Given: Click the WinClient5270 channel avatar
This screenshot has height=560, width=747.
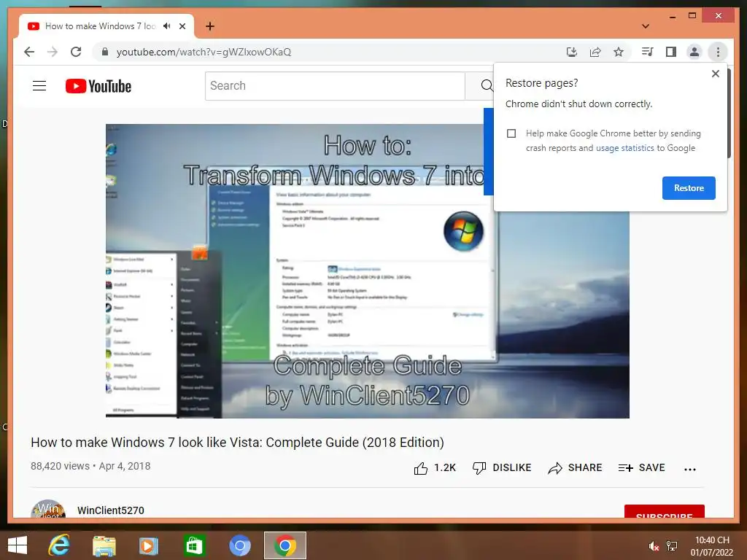Looking at the screenshot, I should (x=48, y=509).
